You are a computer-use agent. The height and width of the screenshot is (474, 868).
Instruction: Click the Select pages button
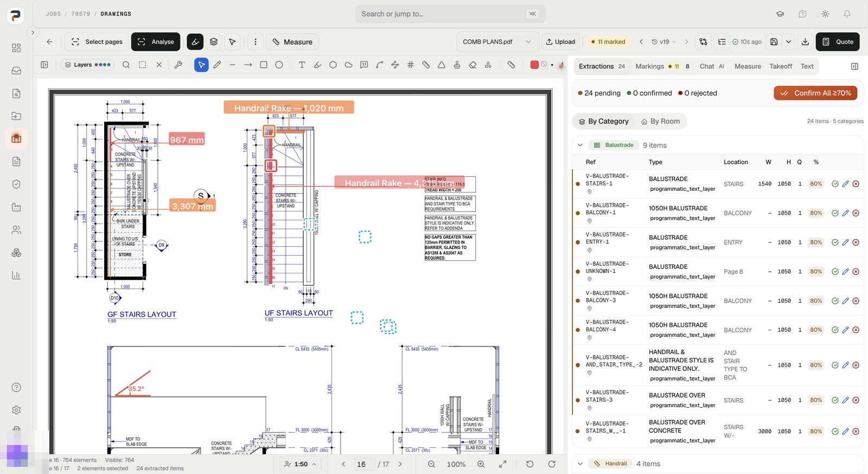click(97, 42)
